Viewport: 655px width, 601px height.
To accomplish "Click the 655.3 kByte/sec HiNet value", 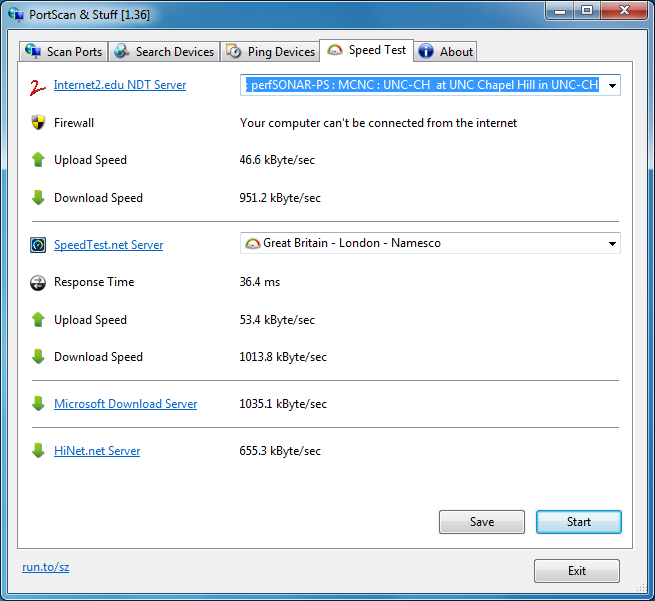I will (280, 451).
